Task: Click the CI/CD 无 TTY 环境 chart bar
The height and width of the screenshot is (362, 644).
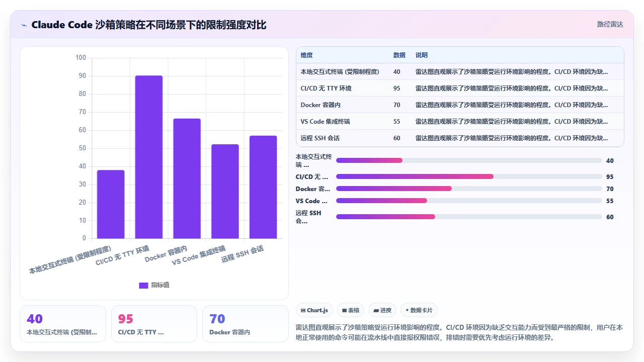Action: pyautogui.click(x=149, y=157)
